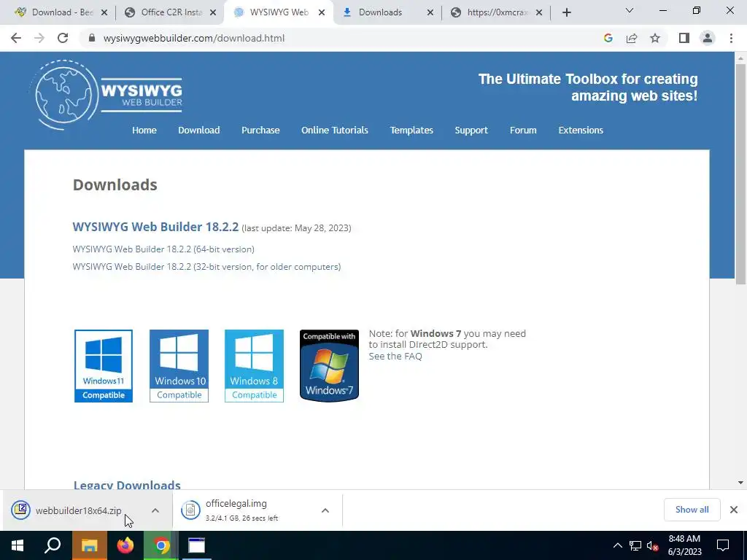Open the Windows Start menu
Viewport: 747px width, 560px height.
(18, 545)
